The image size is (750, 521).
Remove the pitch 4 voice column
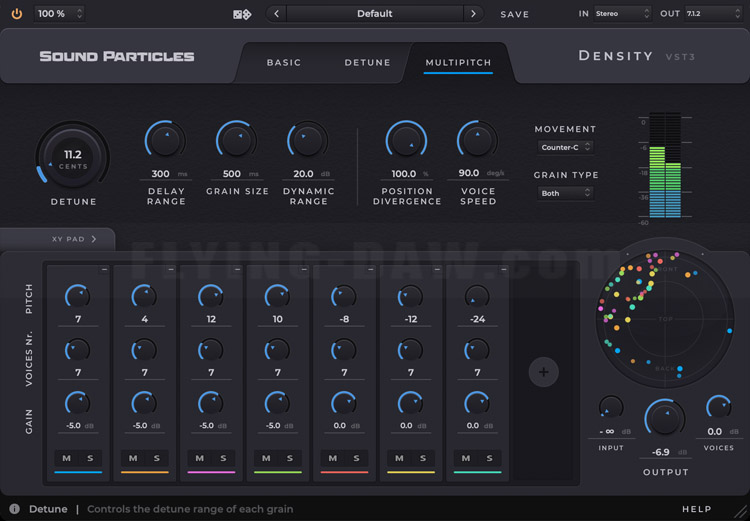point(171,270)
